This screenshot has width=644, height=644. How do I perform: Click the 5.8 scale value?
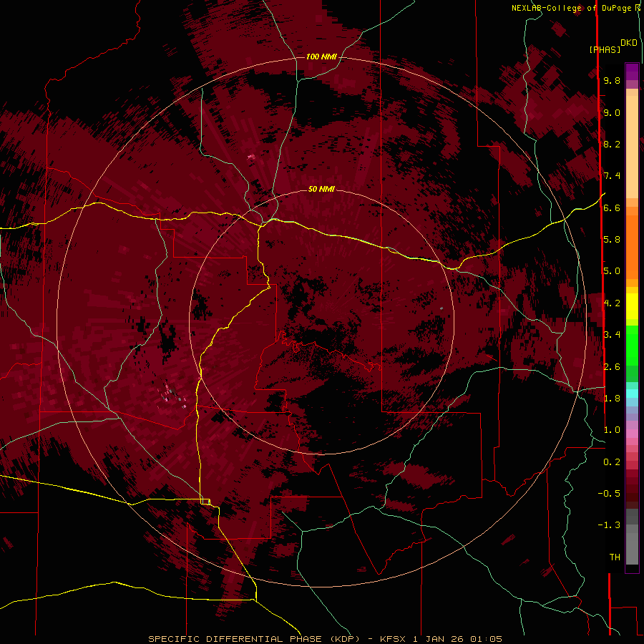(x=612, y=240)
